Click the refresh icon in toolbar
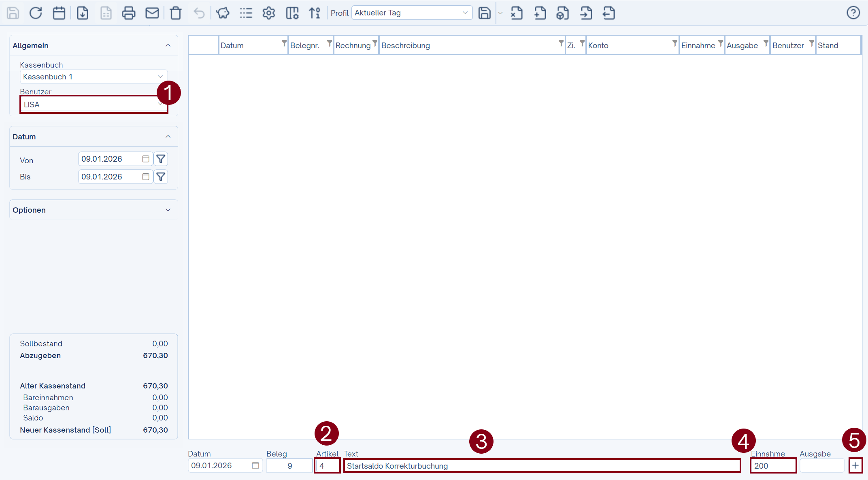Screen dimensions: 868x480 pos(36,13)
